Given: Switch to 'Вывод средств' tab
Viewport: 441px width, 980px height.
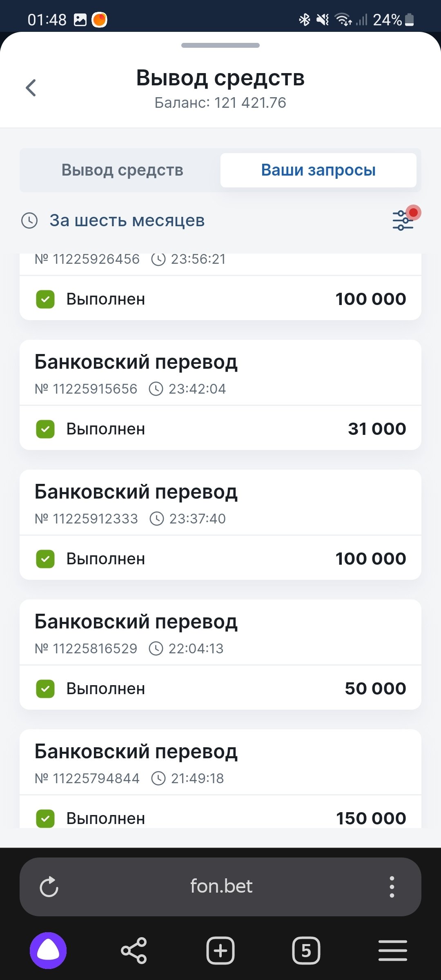Looking at the screenshot, I should (122, 170).
